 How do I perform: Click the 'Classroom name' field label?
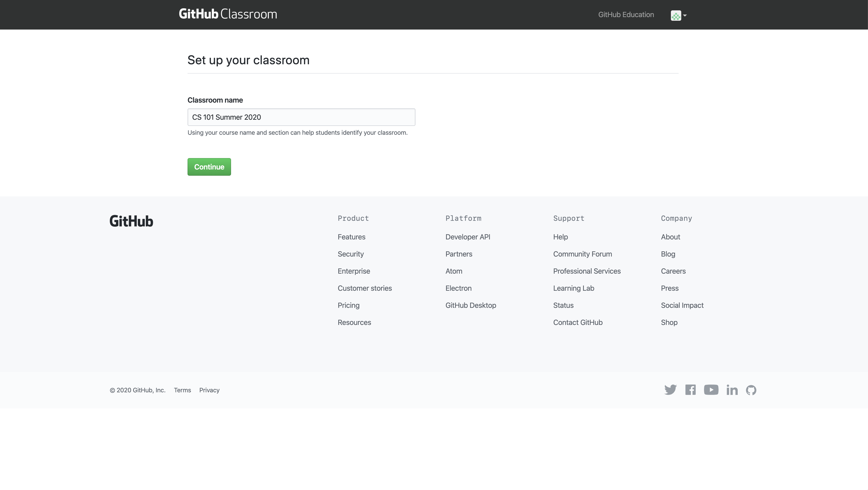pyautogui.click(x=215, y=100)
